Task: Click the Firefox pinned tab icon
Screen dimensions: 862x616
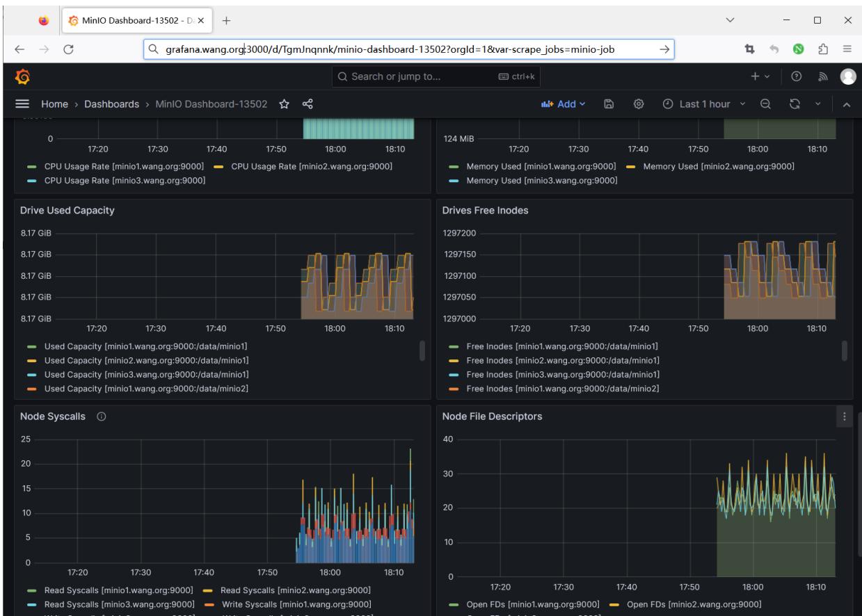Action: (44, 21)
